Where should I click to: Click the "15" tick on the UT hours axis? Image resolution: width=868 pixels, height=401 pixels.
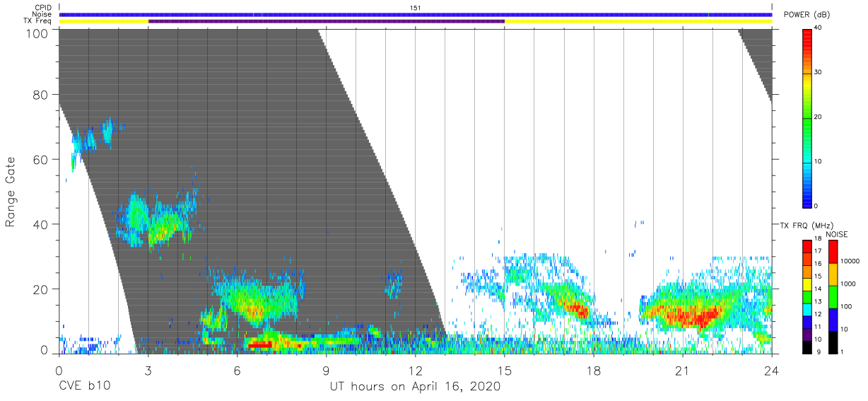(x=504, y=371)
